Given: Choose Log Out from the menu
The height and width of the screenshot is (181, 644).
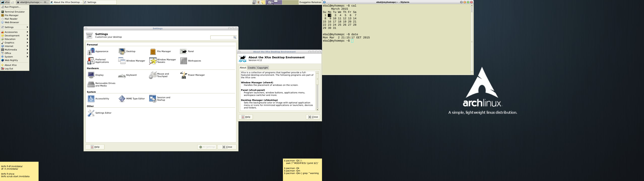Looking at the screenshot, I should click(x=9, y=69).
